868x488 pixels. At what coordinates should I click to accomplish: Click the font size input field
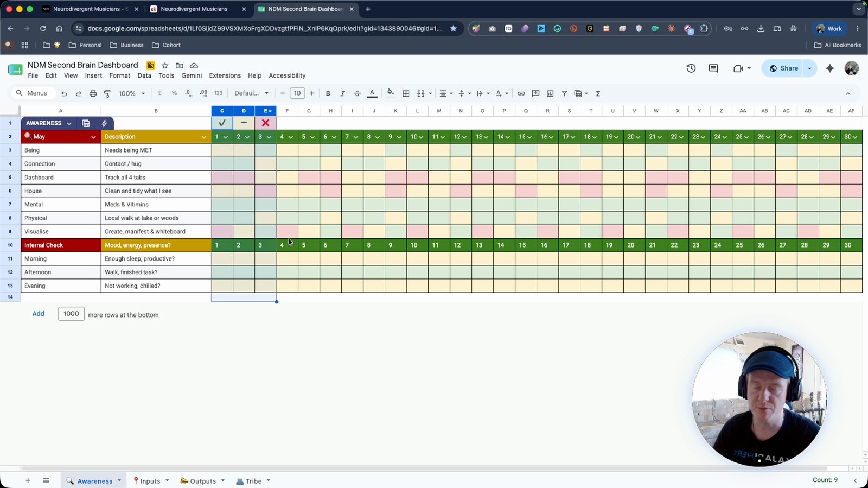point(297,93)
